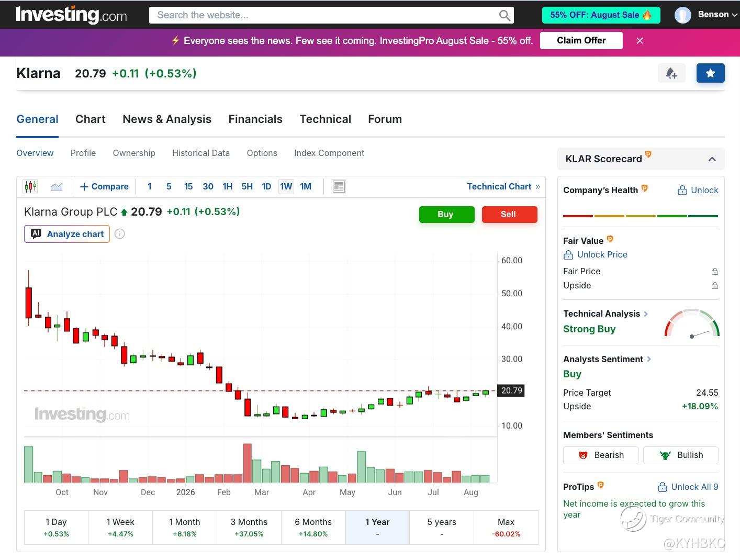Click the KLAR Scorecard Pro badge
This screenshot has width=740, height=560.
click(x=648, y=154)
